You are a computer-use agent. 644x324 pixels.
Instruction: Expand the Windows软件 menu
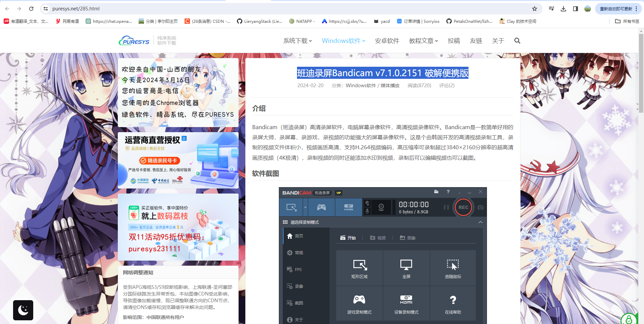click(x=343, y=41)
